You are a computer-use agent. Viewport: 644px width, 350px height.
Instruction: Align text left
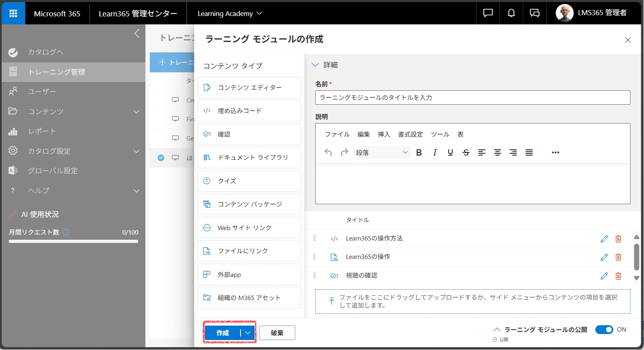[x=482, y=152]
